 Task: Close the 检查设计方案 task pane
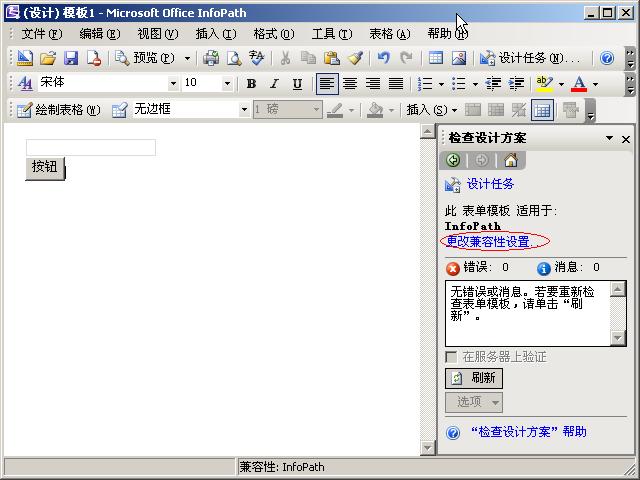click(626, 140)
